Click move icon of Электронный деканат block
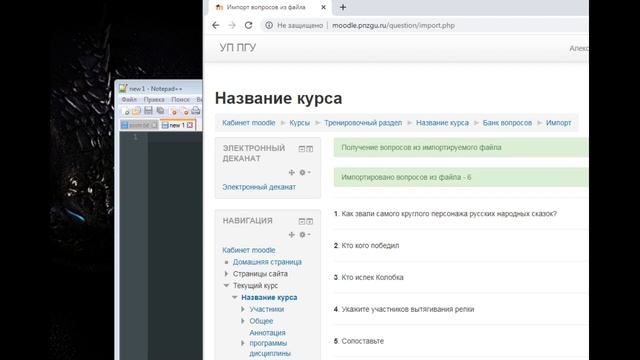 point(291,173)
